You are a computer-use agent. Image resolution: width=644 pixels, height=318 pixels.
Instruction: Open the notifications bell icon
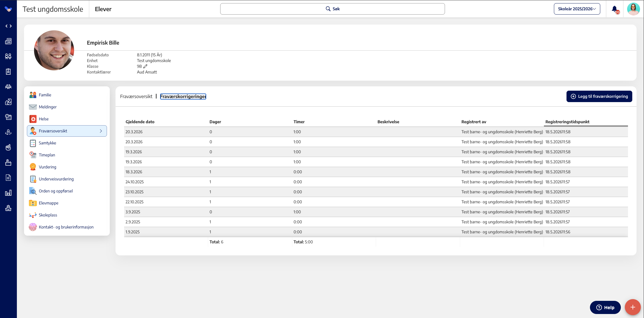[x=614, y=9]
